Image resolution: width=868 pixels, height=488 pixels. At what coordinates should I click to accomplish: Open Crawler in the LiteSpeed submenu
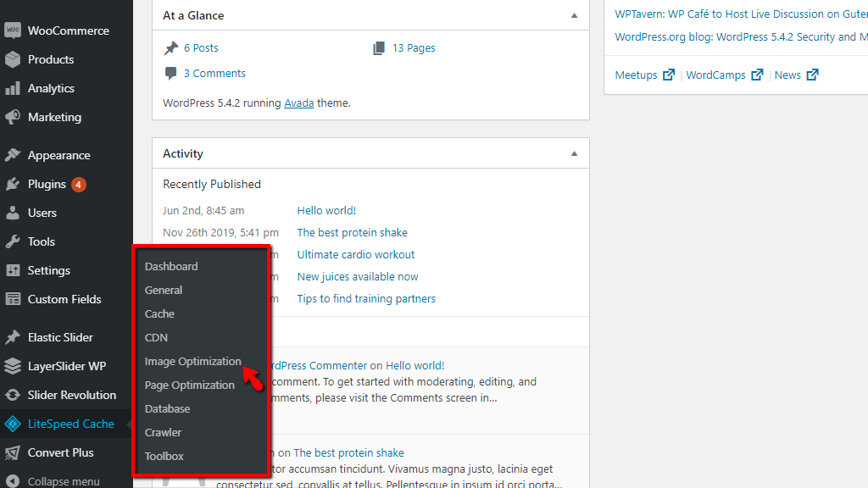pyautogui.click(x=163, y=433)
